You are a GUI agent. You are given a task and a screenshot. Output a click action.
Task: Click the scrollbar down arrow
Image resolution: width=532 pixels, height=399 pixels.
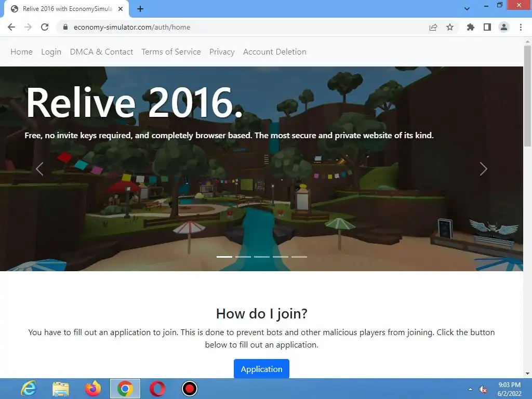click(527, 374)
